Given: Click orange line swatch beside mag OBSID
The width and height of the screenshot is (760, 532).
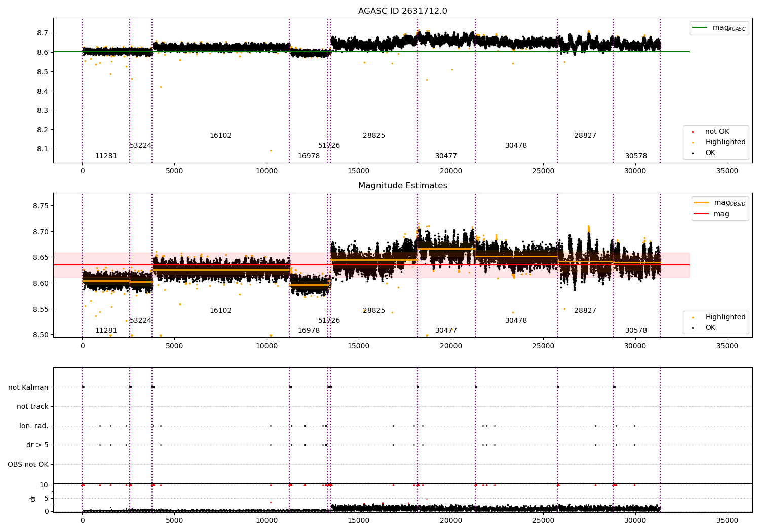Looking at the screenshot, I should (x=702, y=203).
